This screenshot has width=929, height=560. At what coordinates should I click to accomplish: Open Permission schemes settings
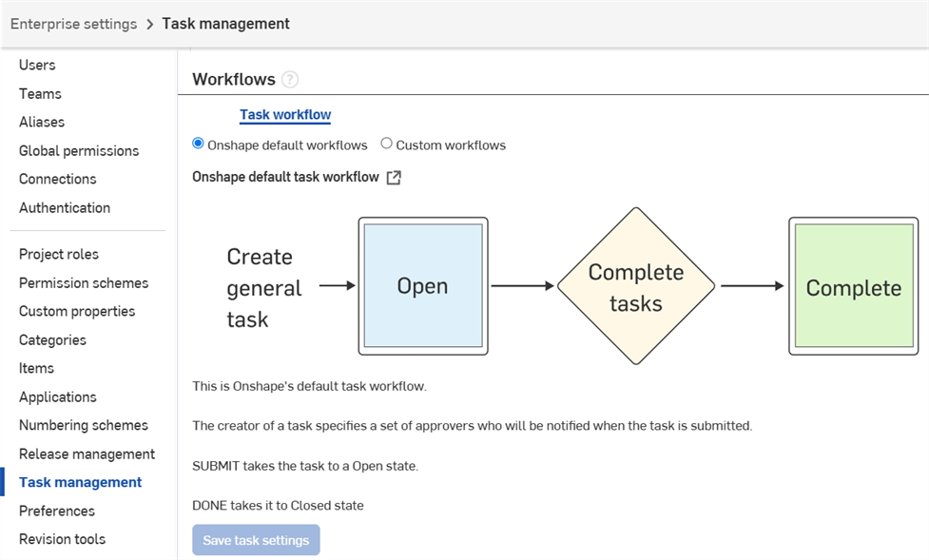click(x=84, y=282)
